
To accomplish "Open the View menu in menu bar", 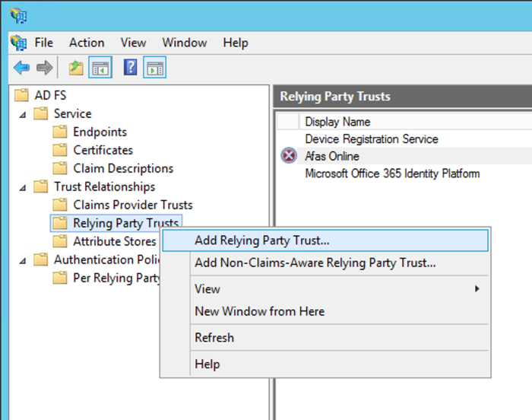I will click(x=133, y=43).
